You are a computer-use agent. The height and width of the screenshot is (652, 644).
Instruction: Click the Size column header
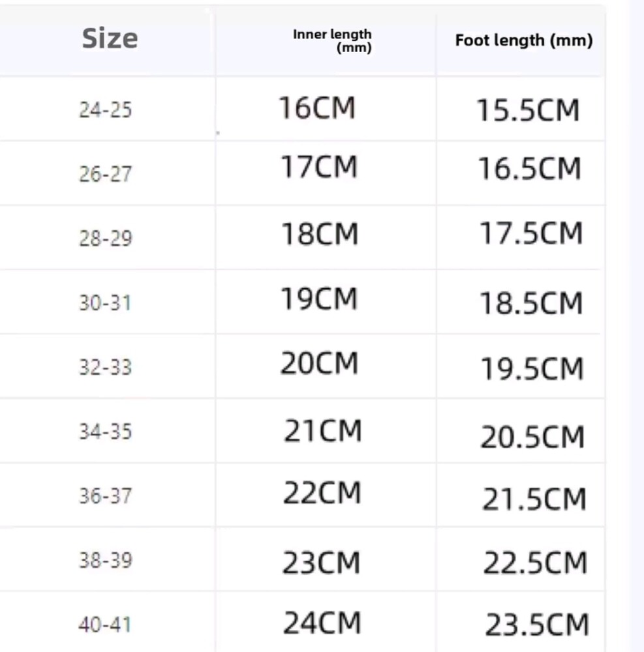tap(110, 39)
